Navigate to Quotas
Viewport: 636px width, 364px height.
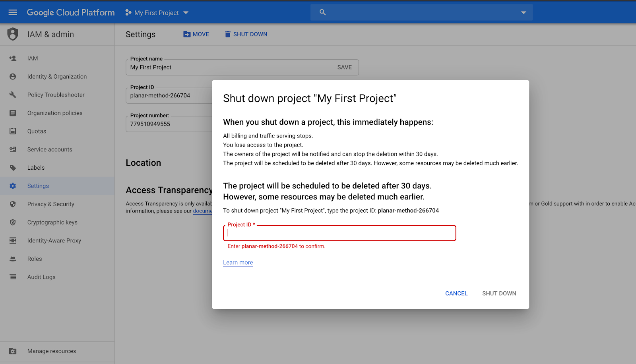click(x=57, y=131)
